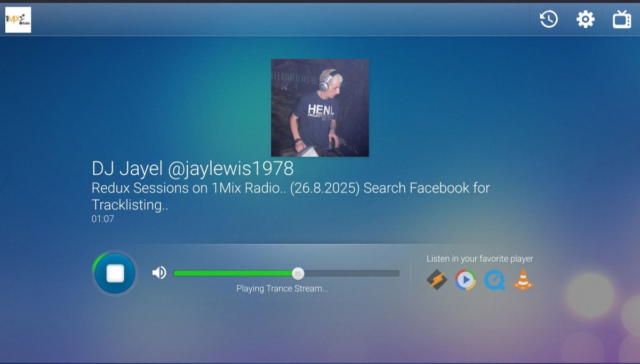Open stream in VLC cone icon

[x=523, y=280]
